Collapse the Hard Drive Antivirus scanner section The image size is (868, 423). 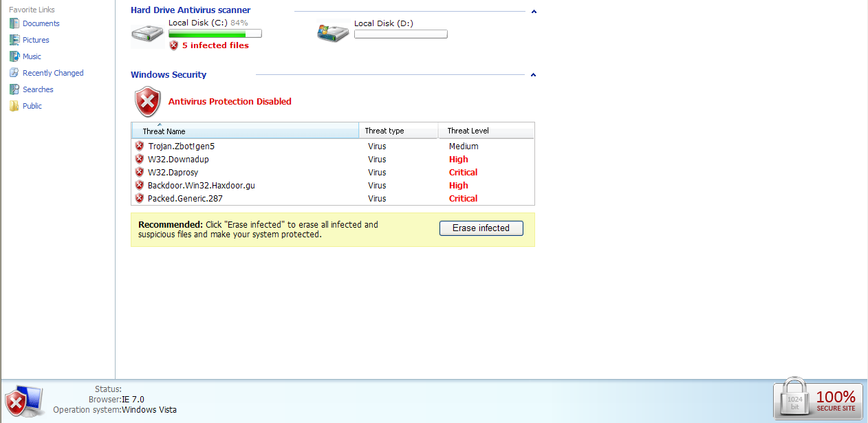[x=534, y=11]
